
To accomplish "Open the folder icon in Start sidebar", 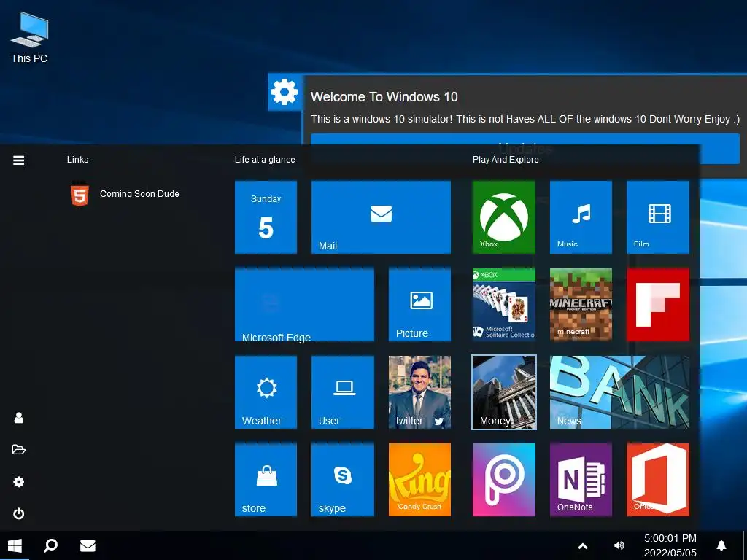I will pyautogui.click(x=18, y=449).
